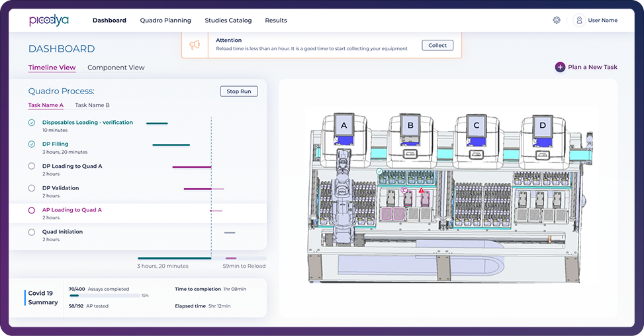Image resolution: width=644 pixels, height=336 pixels.
Task: Open the Quadro Planning menu
Action: tap(165, 21)
